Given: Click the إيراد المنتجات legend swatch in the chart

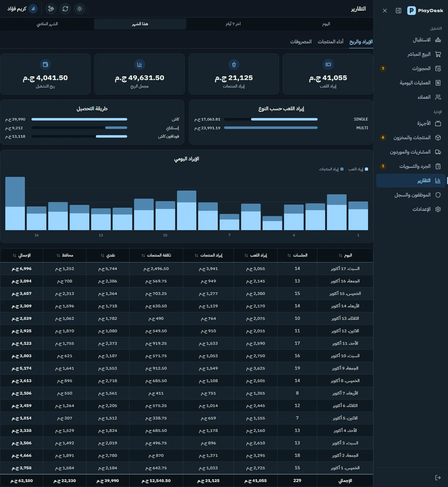Looking at the screenshot, I should pyautogui.click(x=342, y=169).
